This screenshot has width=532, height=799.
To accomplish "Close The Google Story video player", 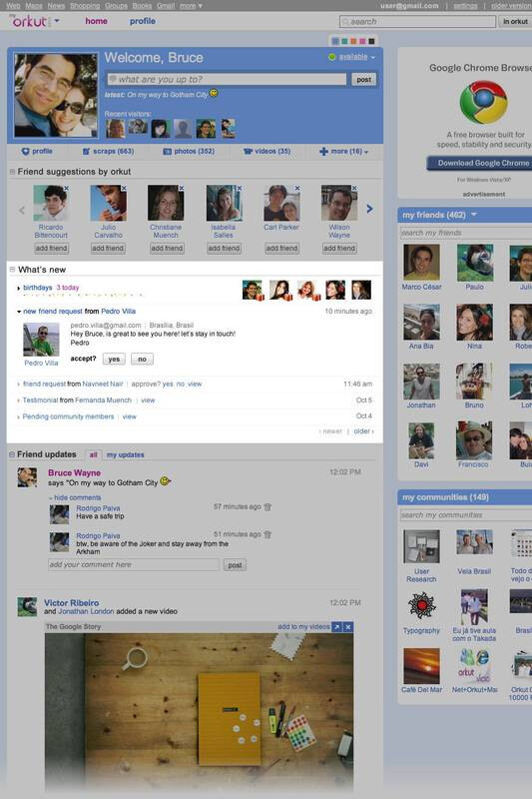I will [348, 627].
